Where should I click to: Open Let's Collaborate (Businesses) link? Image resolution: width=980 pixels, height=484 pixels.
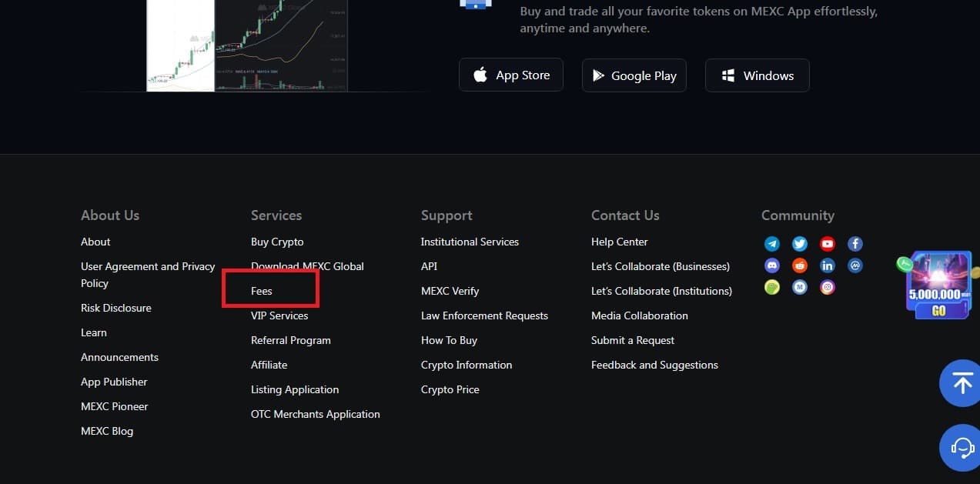(x=661, y=266)
